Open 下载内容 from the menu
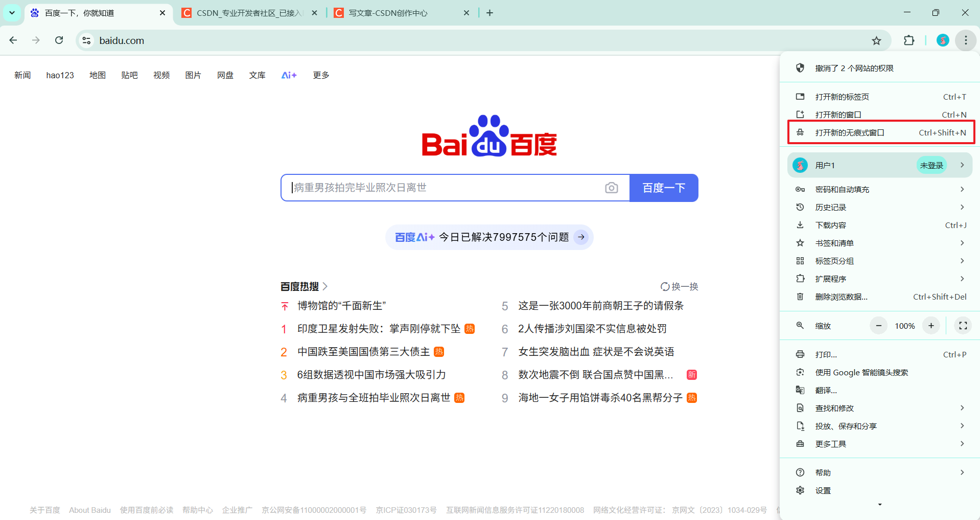Screen dimensions: 980x520 coord(879,225)
